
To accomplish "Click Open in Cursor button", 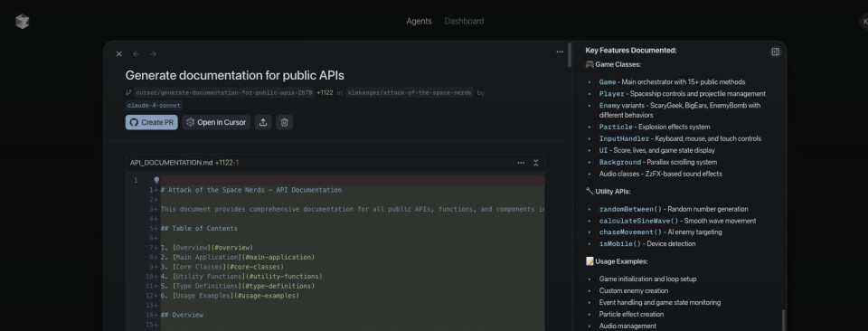I will [216, 122].
